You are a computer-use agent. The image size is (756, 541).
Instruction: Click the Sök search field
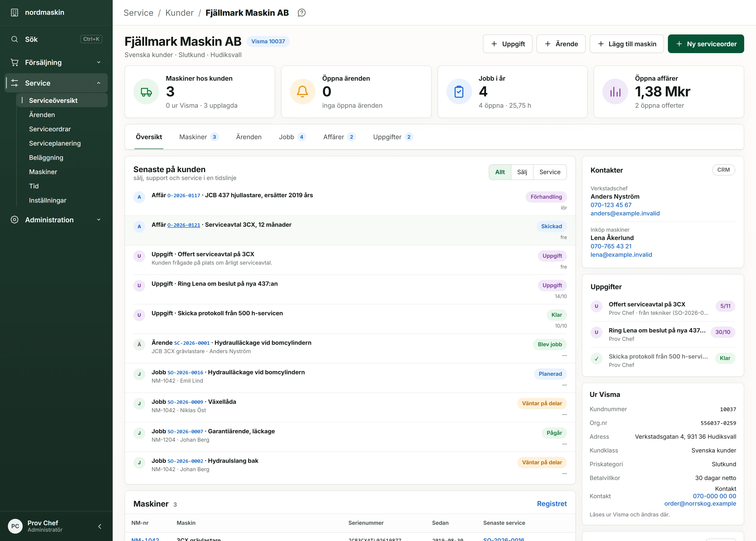tap(56, 39)
